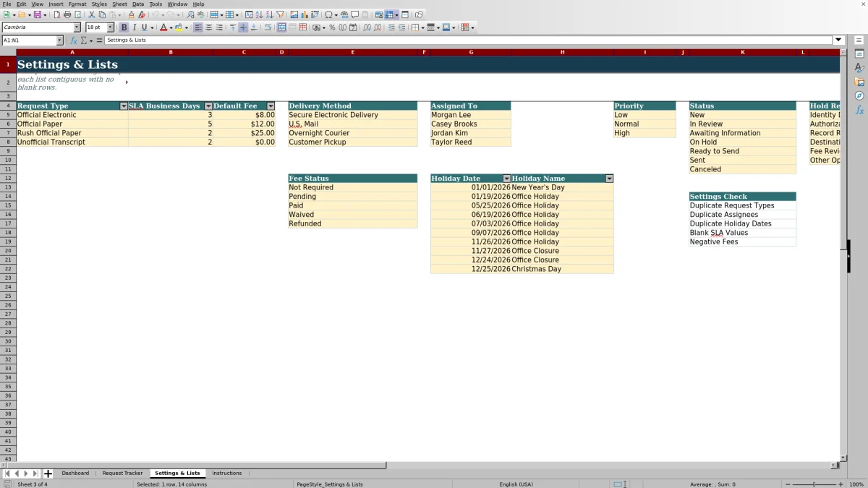The image size is (868, 488).
Task: Open the Font Name dropdown for Cambria
Action: tap(77, 27)
